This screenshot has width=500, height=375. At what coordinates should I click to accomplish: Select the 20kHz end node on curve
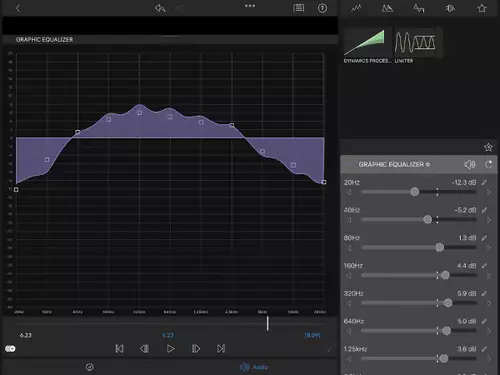(x=324, y=182)
